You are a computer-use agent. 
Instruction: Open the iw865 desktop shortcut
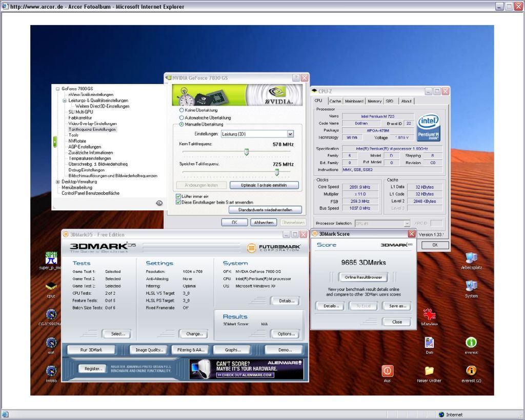(x=51, y=371)
